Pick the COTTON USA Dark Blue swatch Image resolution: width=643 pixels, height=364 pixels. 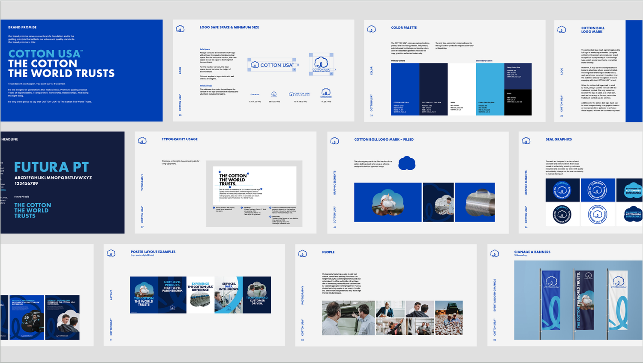(433, 89)
